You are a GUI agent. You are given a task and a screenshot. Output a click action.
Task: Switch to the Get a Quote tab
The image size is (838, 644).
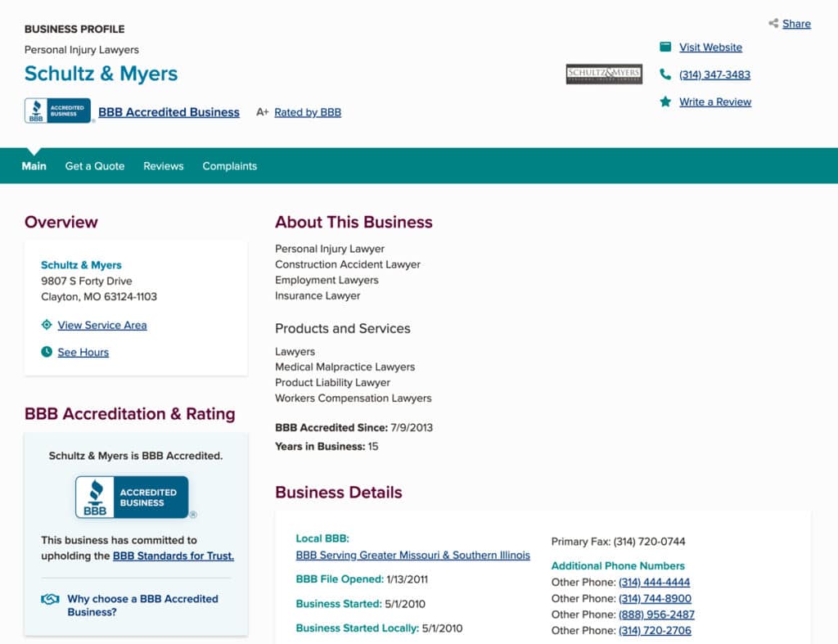(95, 165)
